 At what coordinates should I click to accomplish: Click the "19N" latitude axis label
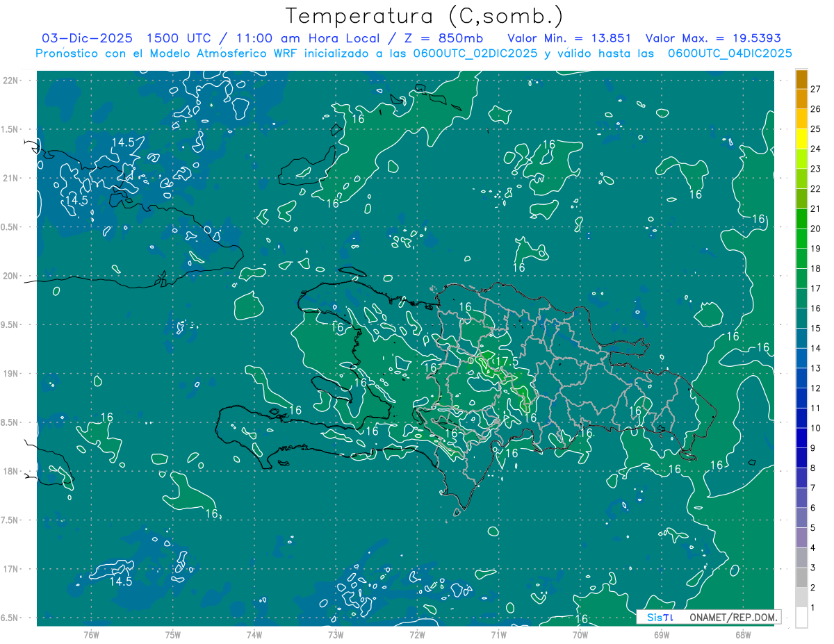click(x=10, y=373)
